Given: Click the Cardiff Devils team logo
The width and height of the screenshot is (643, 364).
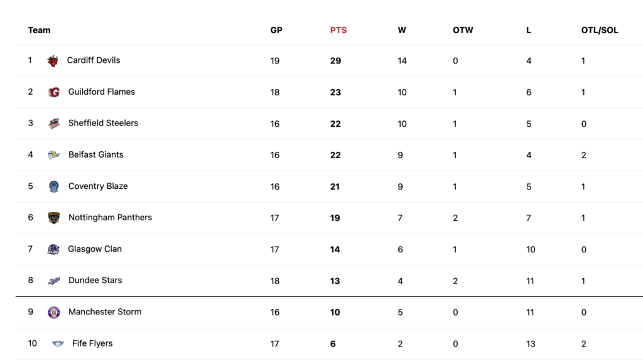Looking at the screenshot, I should 53,61.
